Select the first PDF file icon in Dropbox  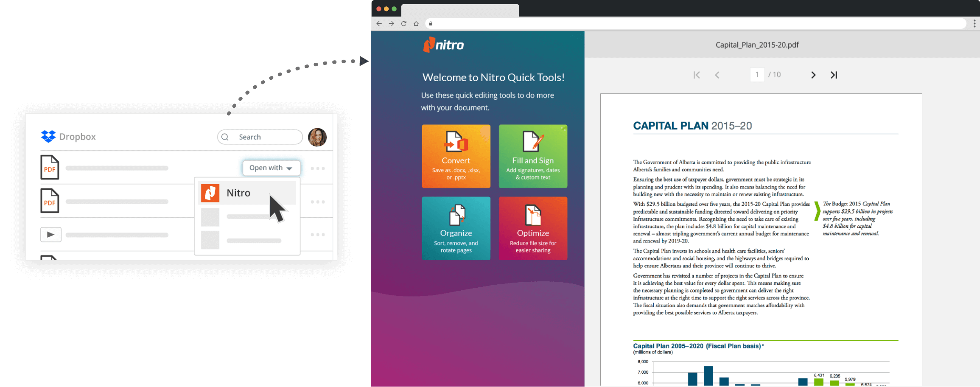50,167
